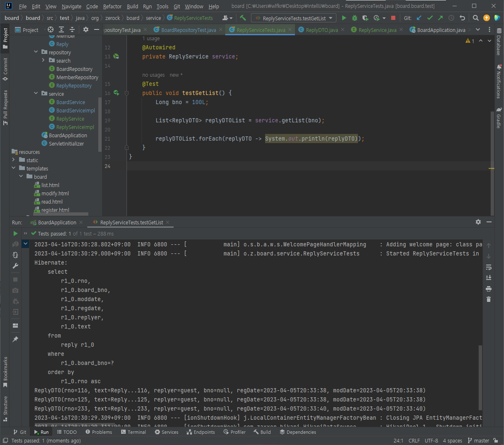Switch to the ReplyDTO.java editor tab
This screenshot has height=445, width=504.
click(321, 30)
